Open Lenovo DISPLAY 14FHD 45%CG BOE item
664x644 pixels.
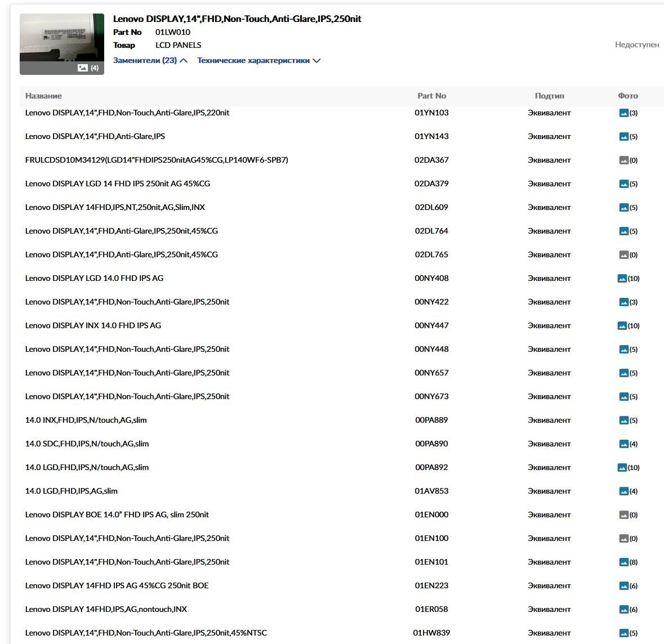pyautogui.click(x=117, y=585)
